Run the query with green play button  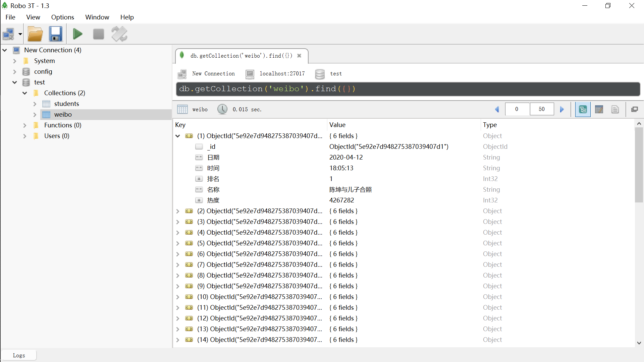coord(77,34)
